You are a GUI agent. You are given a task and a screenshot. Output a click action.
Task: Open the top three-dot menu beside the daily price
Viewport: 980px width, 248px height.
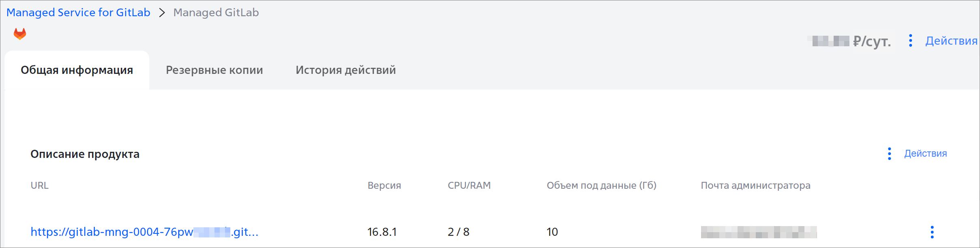(x=910, y=41)
